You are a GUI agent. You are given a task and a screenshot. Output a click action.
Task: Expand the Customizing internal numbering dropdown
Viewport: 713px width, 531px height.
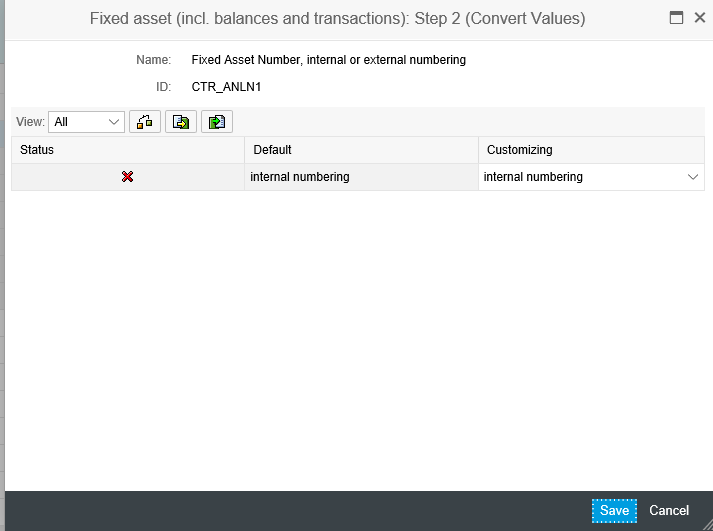(692, 177)
